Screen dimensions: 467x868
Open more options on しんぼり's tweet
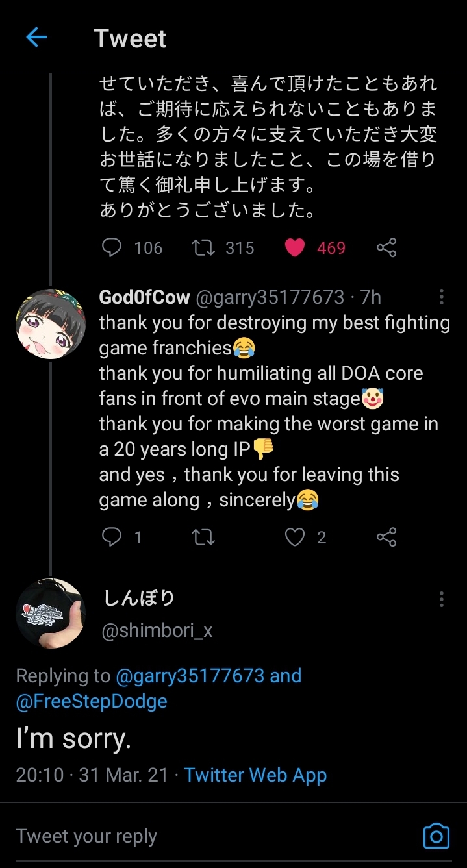pyautogui.click(x=442, y=599)
